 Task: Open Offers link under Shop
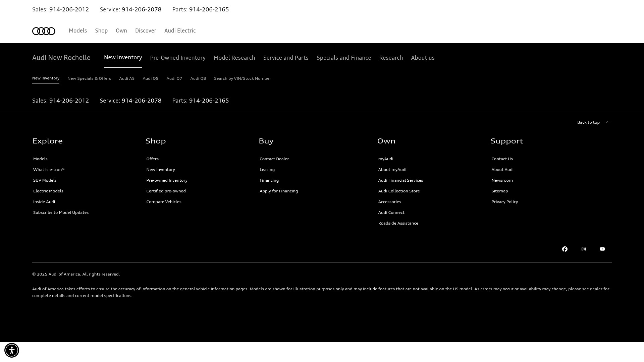[152, 159]
